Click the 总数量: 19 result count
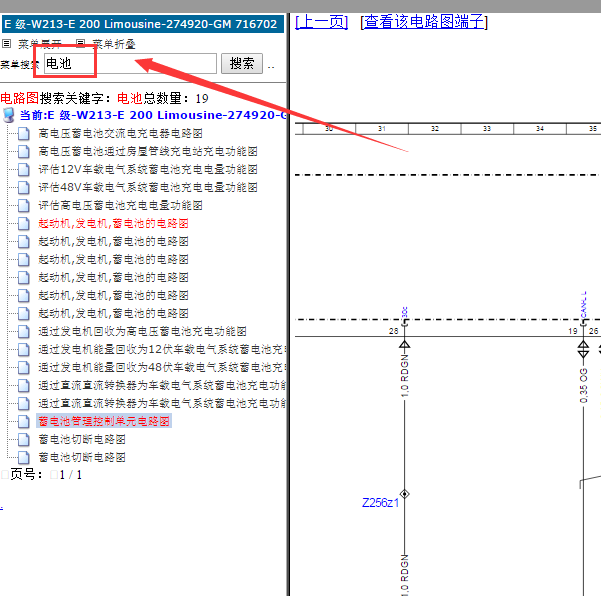This screenshot has height=596, width=601. tap(176, 99)
